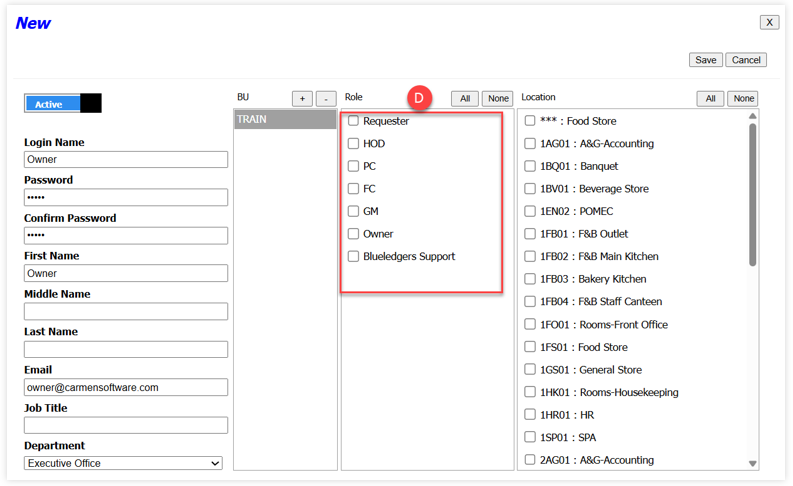Toggle the Active status switch

(x=63, y=103)
